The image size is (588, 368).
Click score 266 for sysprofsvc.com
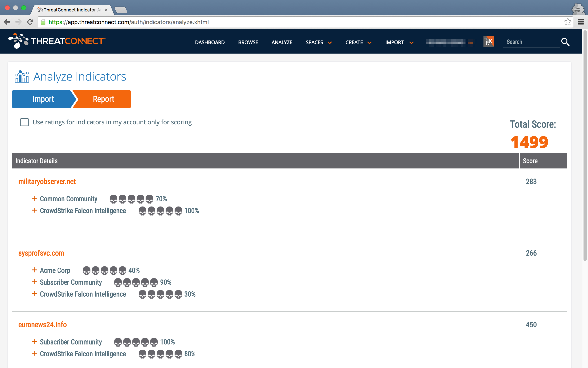tap(531, 253)
